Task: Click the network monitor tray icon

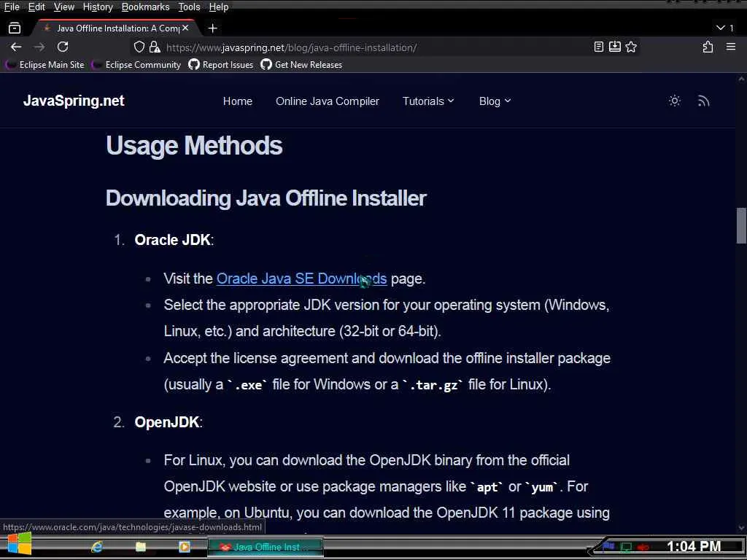Action: [x=626, y=547]
